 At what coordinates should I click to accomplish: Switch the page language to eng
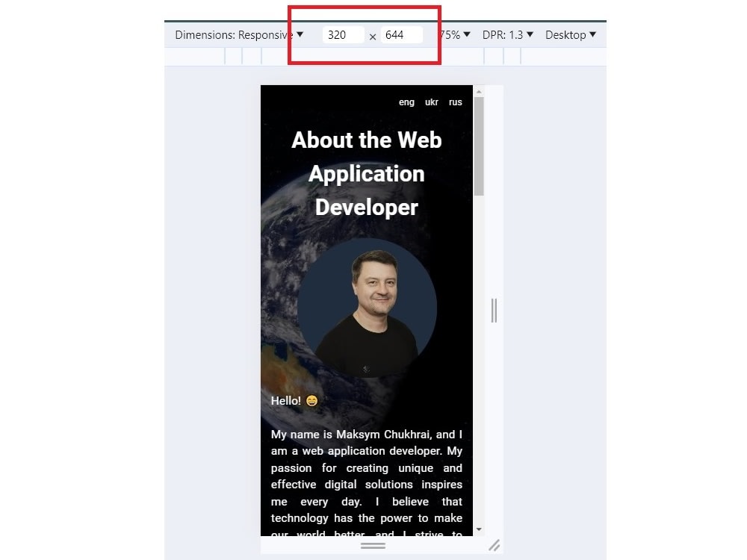[406, 102]
